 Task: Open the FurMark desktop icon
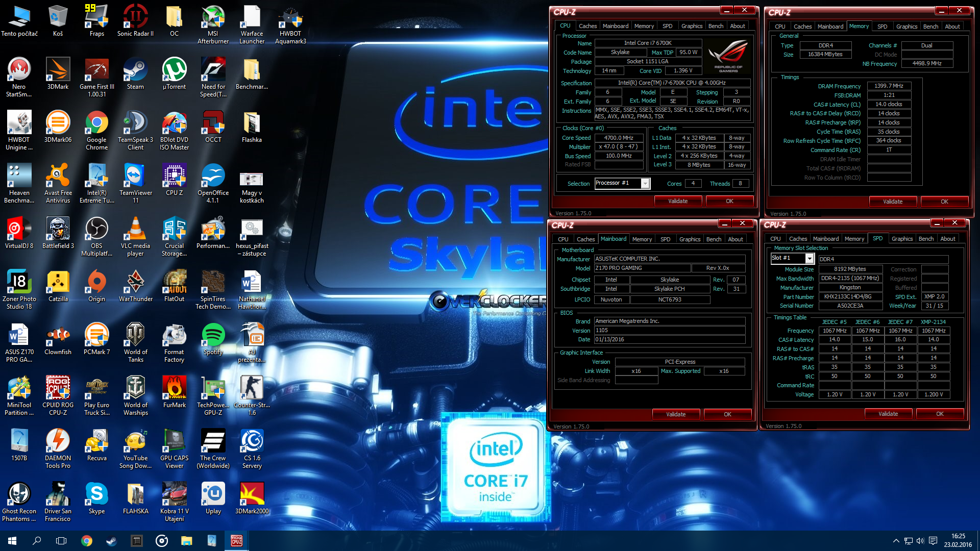click(x=174, y=392)
